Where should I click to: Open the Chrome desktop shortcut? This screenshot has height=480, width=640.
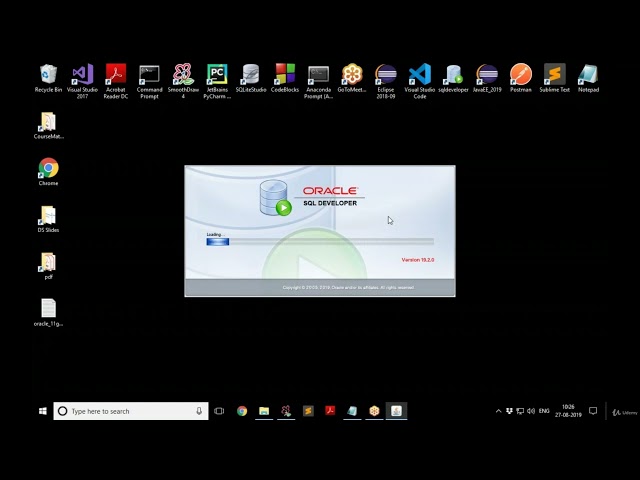tap(49, 172)
